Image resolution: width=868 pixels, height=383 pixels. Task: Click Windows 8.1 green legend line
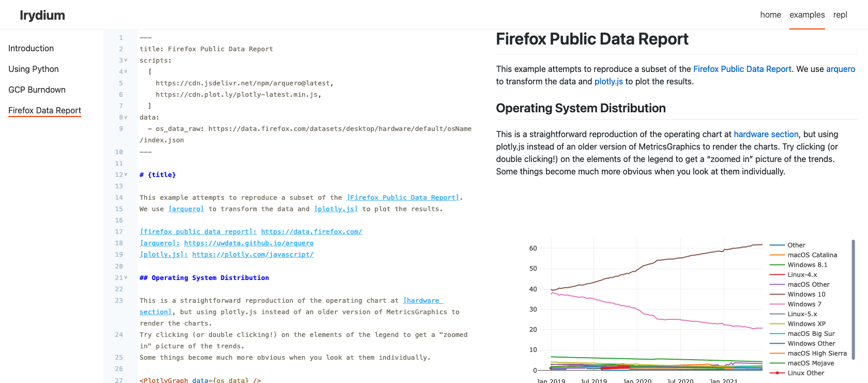777,265
